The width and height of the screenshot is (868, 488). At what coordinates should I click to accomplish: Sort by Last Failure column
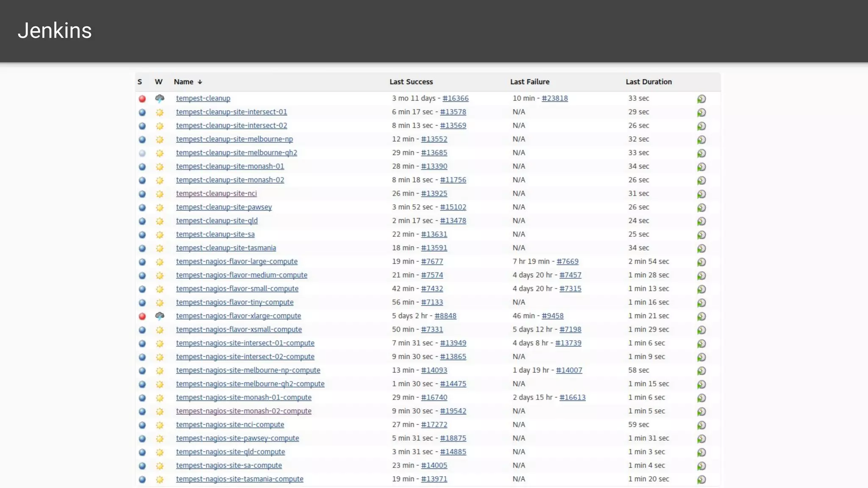pyautogui.click(x=529, y=82)
